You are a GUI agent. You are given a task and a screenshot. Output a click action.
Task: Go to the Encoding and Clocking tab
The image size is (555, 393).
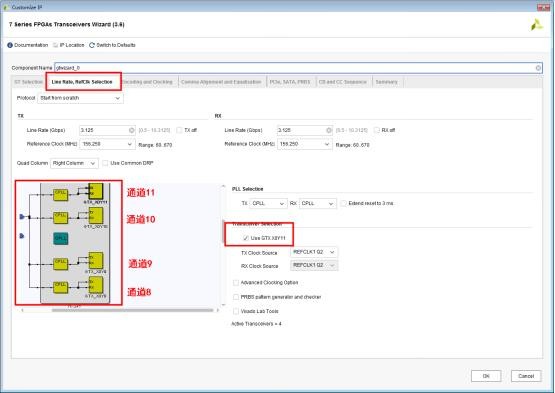coord(149,82)
